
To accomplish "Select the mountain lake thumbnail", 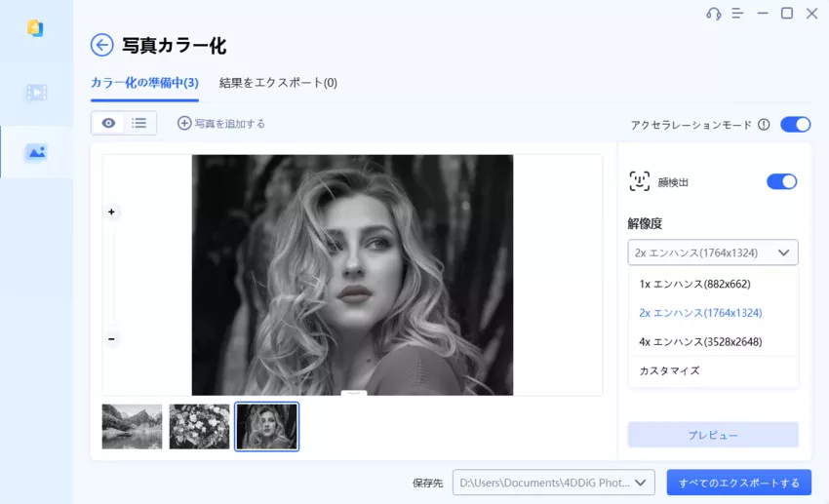I will [x=133, y=427].
